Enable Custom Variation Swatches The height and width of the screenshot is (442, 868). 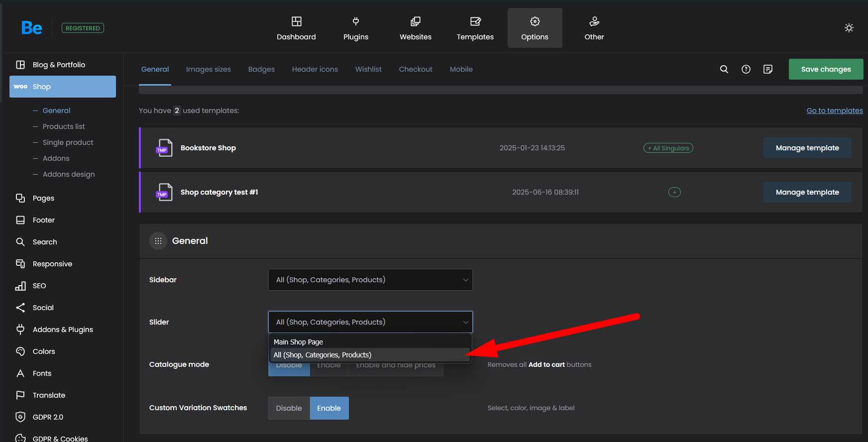tap(329, 408)
